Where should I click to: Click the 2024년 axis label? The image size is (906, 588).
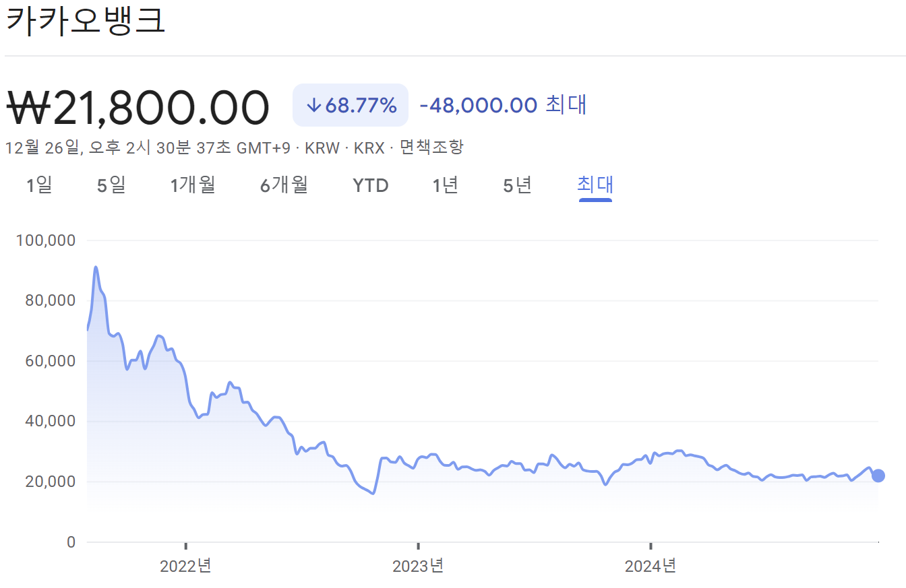click(x=651, y=566)
